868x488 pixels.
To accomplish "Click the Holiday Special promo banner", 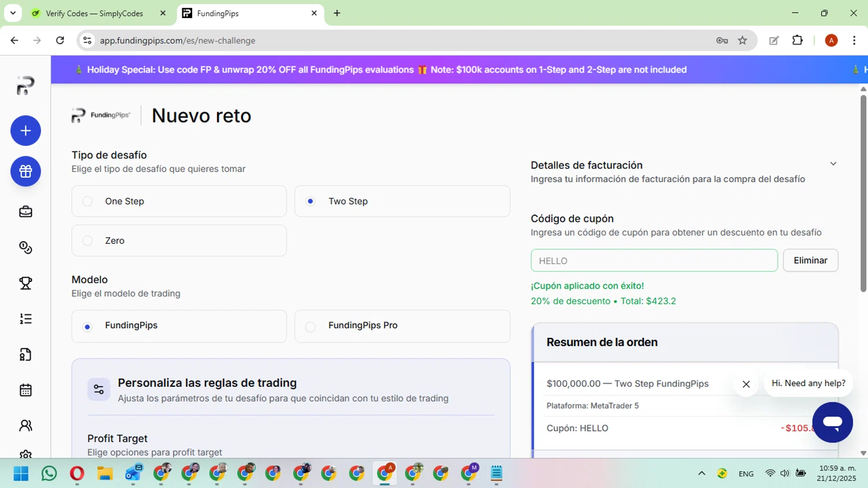I will (459, 69).
